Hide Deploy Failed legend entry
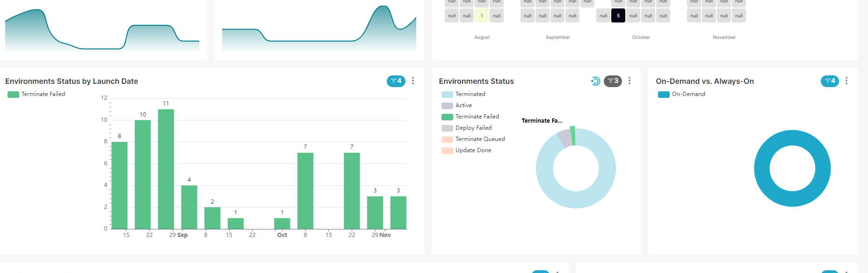 [473, 128]
